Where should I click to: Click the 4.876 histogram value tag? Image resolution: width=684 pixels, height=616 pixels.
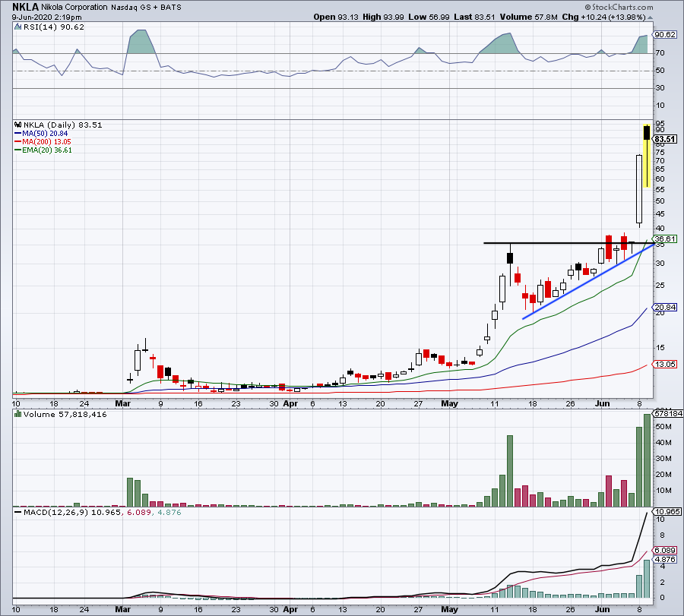click(665, 559)
